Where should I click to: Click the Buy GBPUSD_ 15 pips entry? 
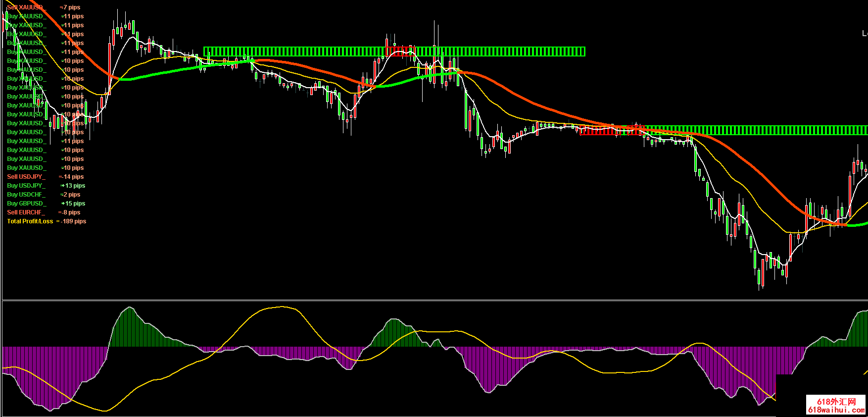click(46, 204)
